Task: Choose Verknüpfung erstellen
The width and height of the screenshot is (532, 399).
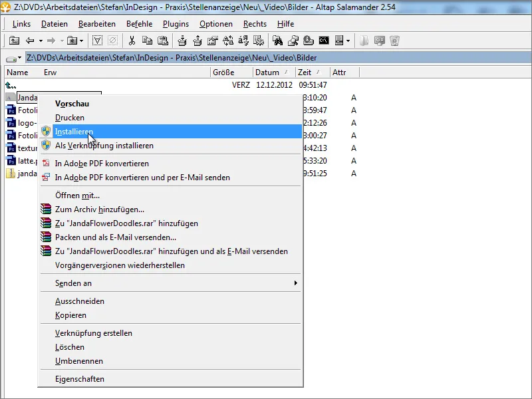Action: click(x=170, y=333)
